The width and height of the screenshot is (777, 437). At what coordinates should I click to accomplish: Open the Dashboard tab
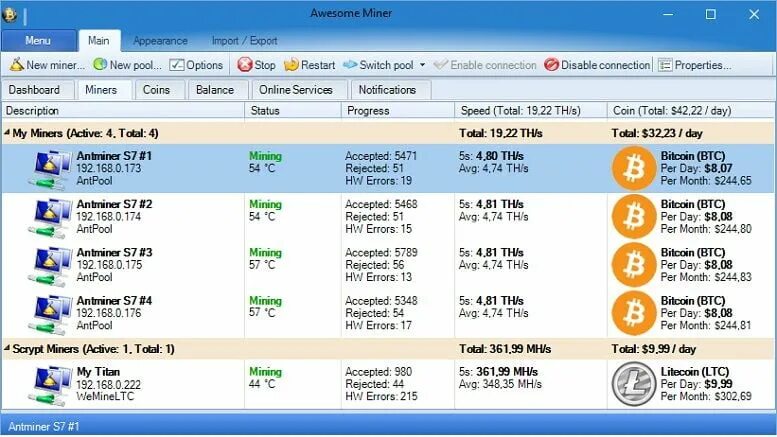[x=36, y=90]
